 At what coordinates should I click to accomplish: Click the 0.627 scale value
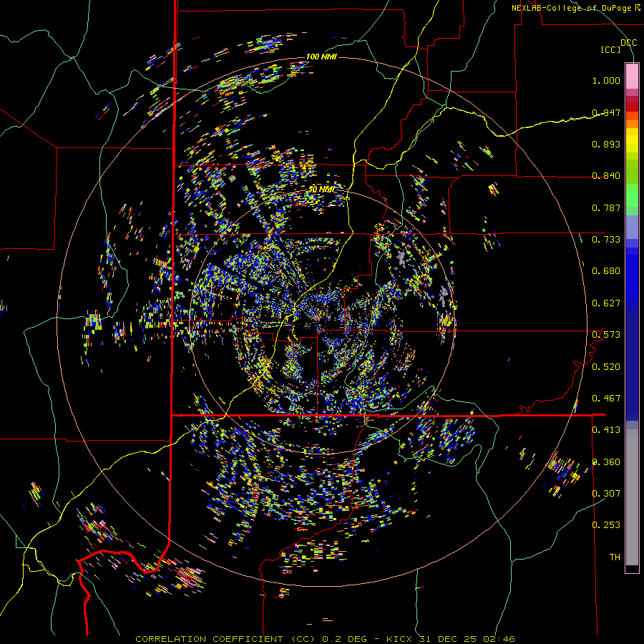click(x=606, y=303)
